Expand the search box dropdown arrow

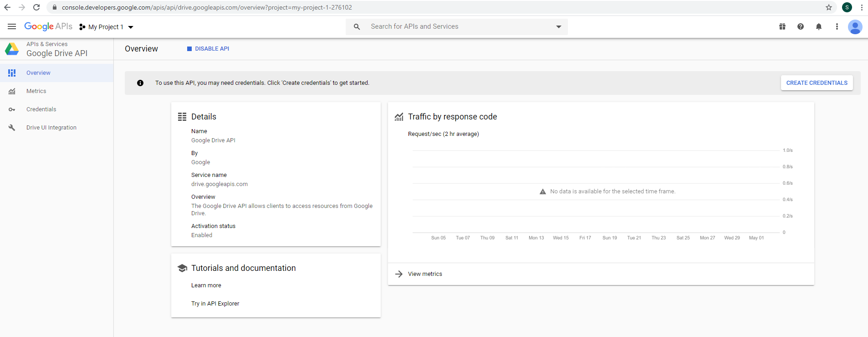(559, 27)
